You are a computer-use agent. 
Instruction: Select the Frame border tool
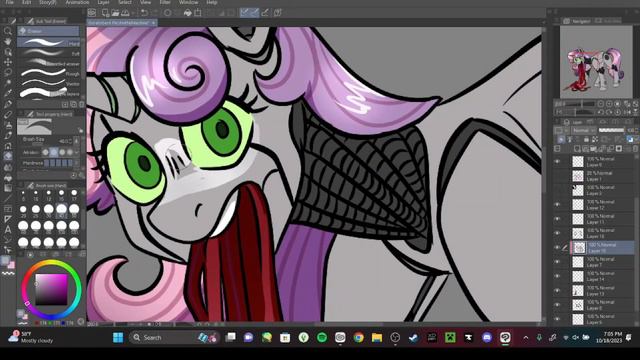coord(7,209)
